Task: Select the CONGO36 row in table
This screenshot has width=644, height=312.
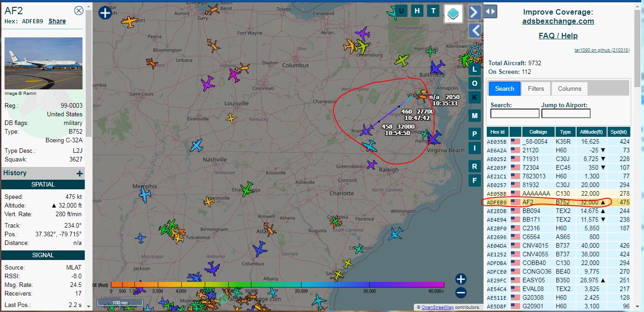Action: (x=559, y=271)
